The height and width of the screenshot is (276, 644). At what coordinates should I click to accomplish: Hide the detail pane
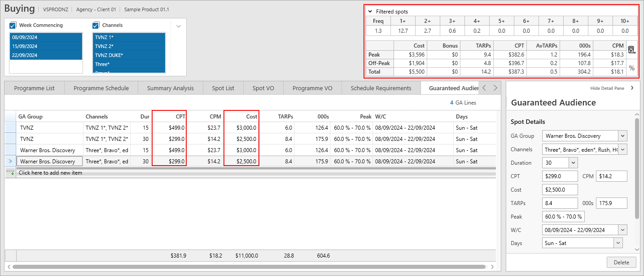[612, 88]
